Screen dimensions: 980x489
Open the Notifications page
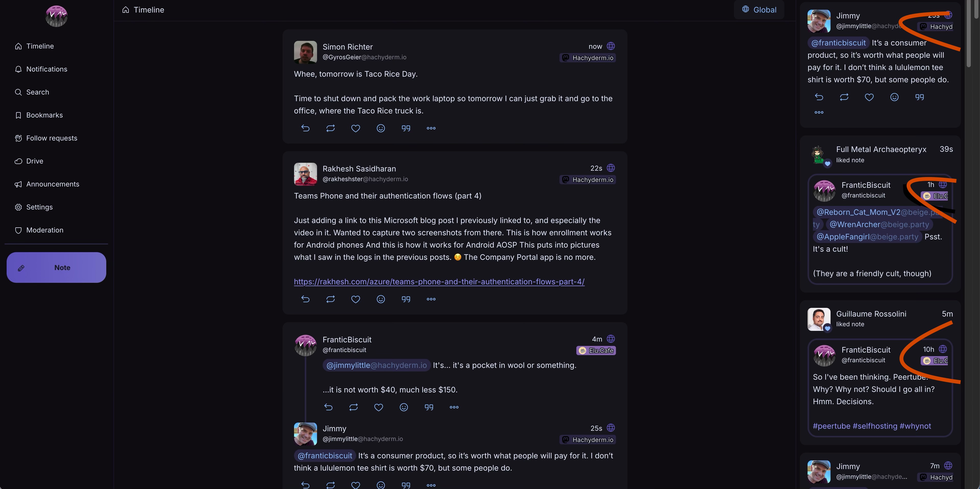46,69
